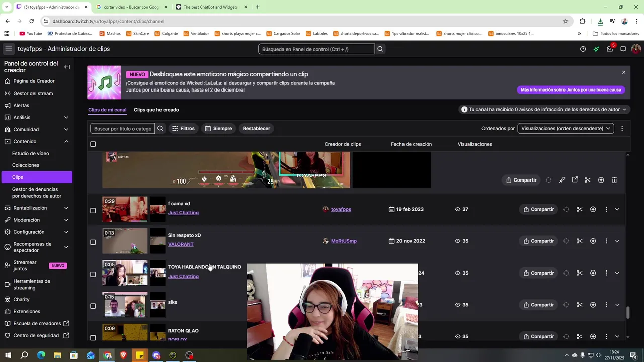
Task: Click the Página de Creador sidebar item
Action: point(36,81)
